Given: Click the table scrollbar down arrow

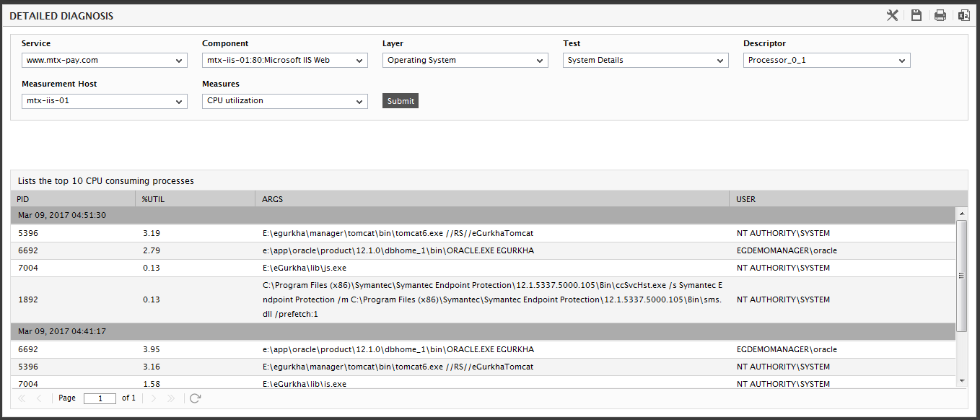Looking at the screenshot, I should point(962,380).
